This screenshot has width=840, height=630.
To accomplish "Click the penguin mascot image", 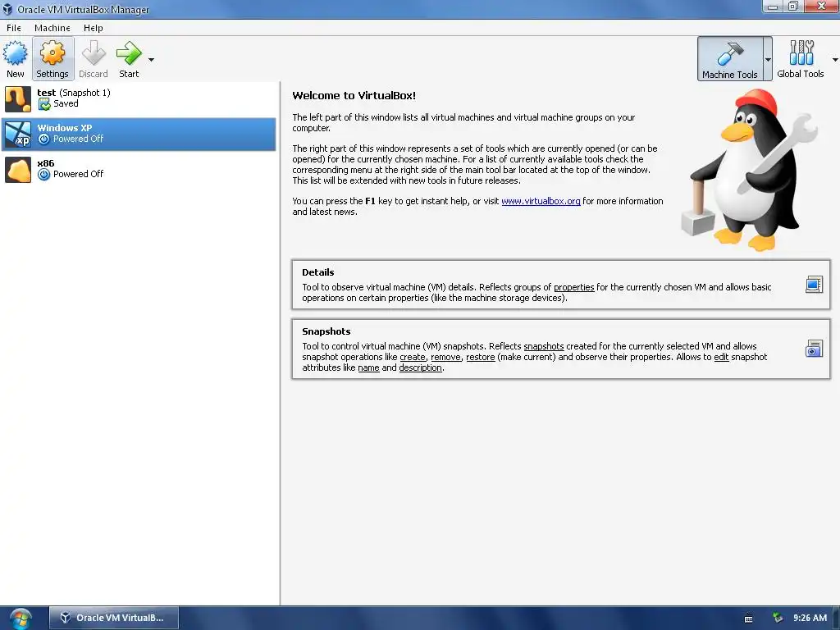I will 750,171.
